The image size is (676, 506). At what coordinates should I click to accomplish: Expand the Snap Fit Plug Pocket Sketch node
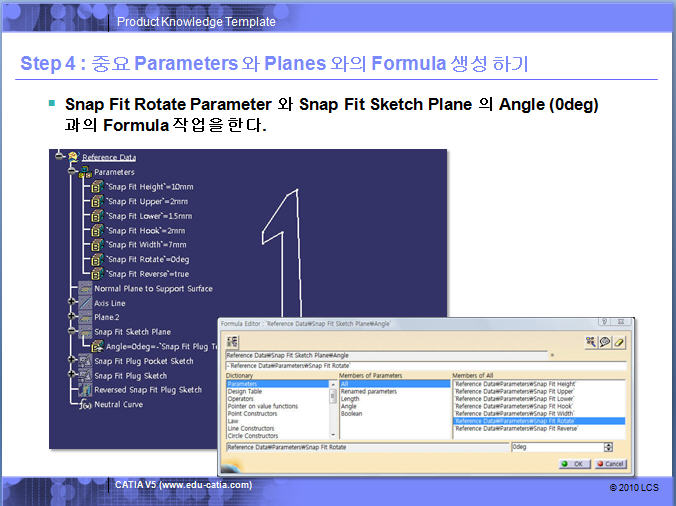click(72, 361)
